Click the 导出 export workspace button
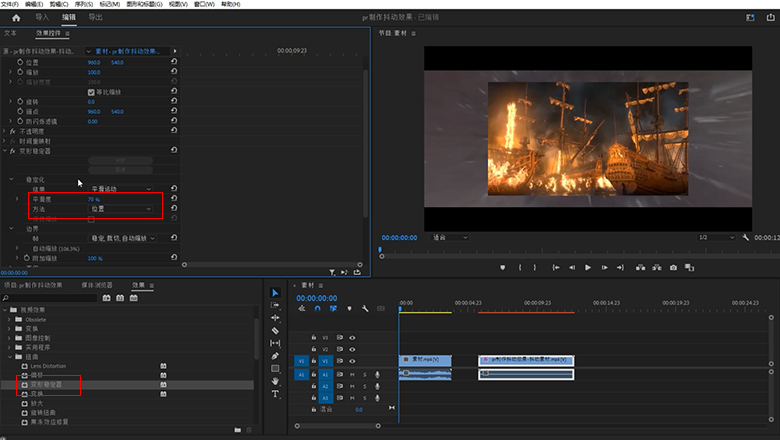This screenshot has width=780, height=440. coord(95,18)
